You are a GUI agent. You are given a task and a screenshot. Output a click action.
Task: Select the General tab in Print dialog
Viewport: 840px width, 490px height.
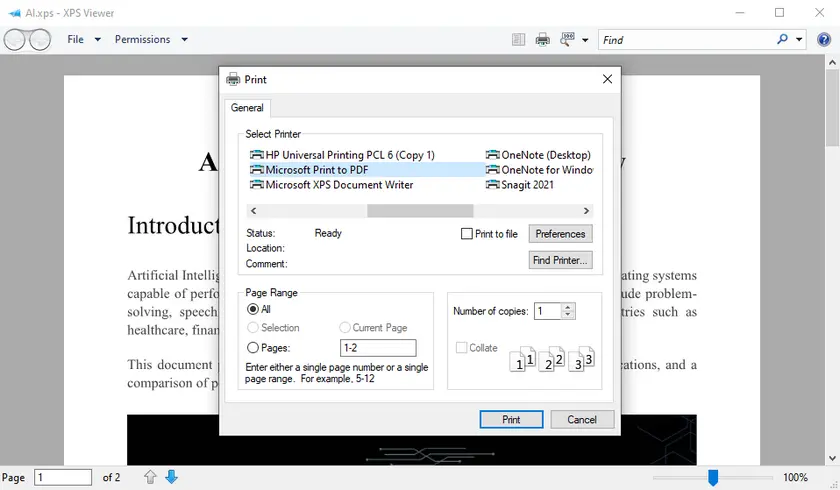247,108
